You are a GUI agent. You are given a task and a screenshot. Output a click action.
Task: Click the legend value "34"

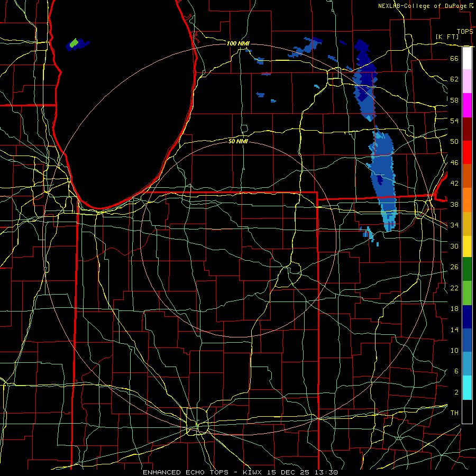pos(454,225)
